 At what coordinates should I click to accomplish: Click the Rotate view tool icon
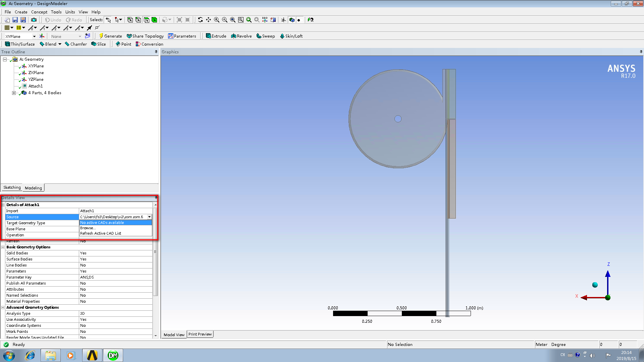(x=200, y=20)
